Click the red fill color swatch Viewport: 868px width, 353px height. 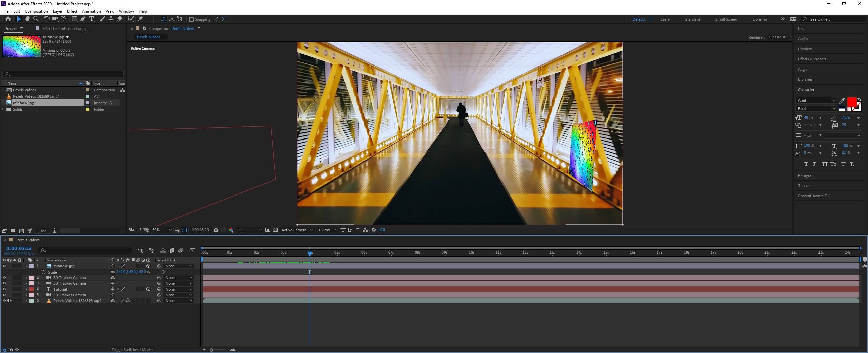point(851,102)
